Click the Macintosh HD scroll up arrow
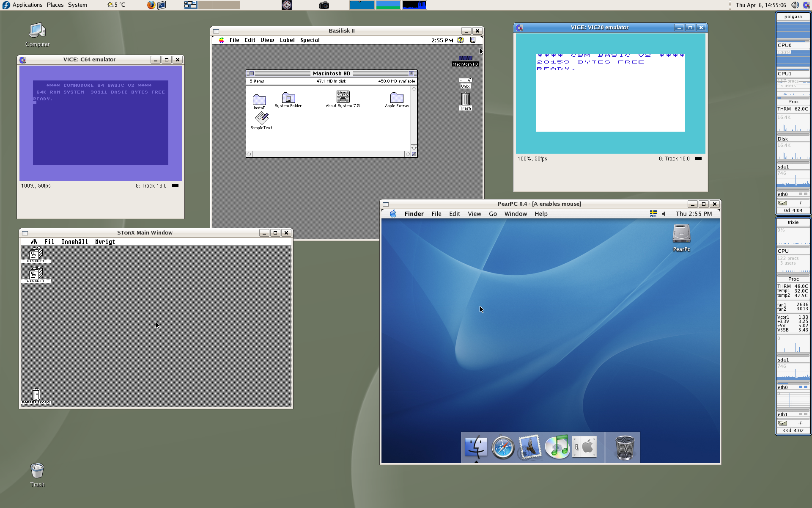Image resolution: width=812 pixels, height=508 pixels. click(414, 89)
